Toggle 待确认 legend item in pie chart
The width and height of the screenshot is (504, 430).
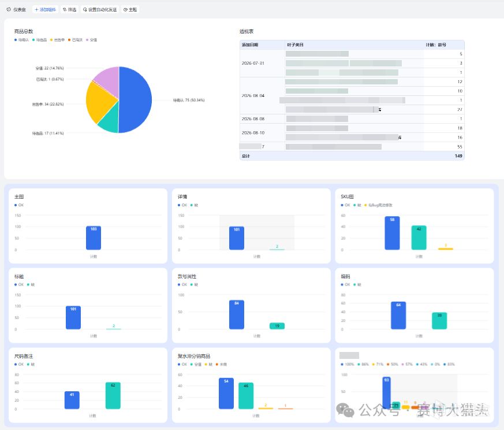click(21, 40)
